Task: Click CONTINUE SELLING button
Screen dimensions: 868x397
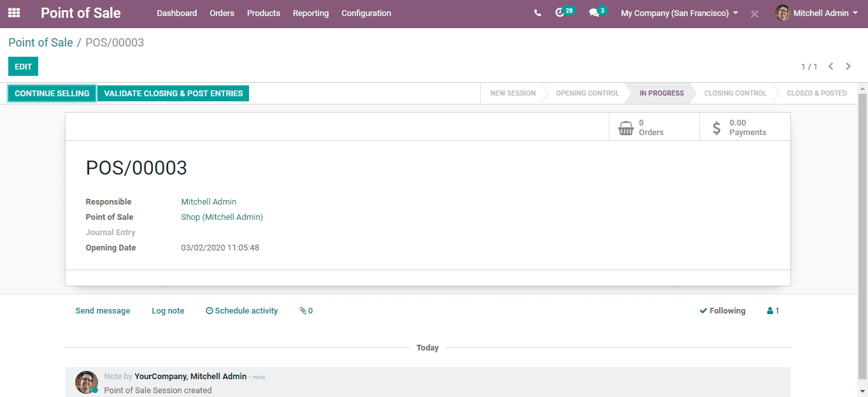Action: point(52,93)
